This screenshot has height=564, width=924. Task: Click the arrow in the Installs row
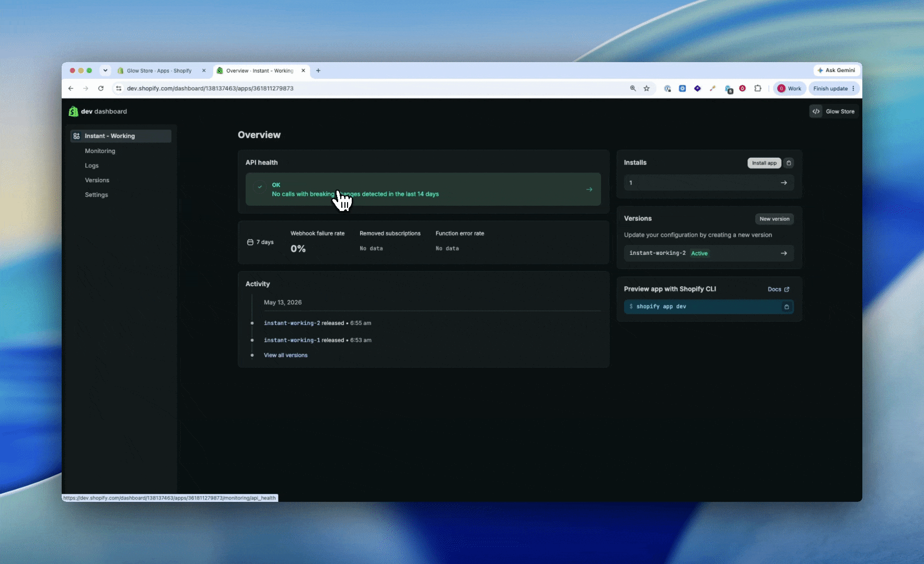click(784, 183)
